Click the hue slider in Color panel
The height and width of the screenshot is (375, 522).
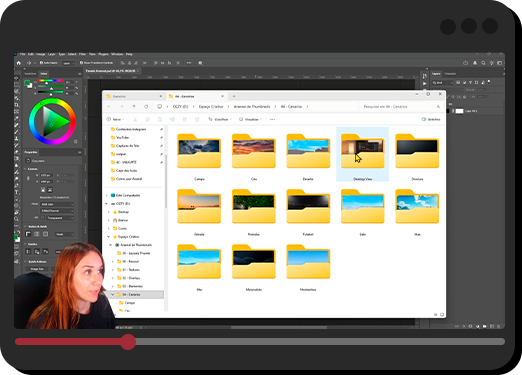coord(51,81)
